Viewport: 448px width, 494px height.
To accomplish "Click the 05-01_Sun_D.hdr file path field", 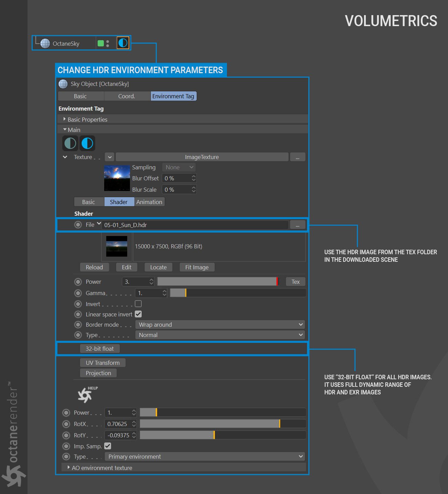I will [x=195, y=225].
